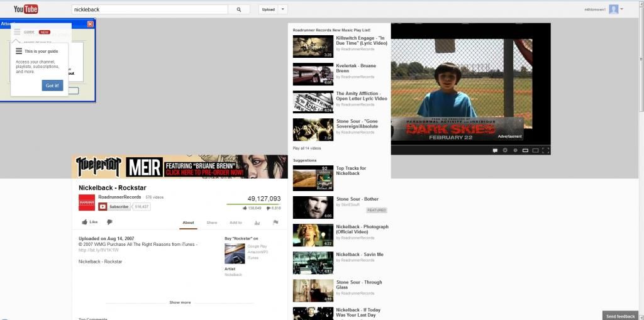
Task: Click Watch Later clock icon in player
Action: 516,151
